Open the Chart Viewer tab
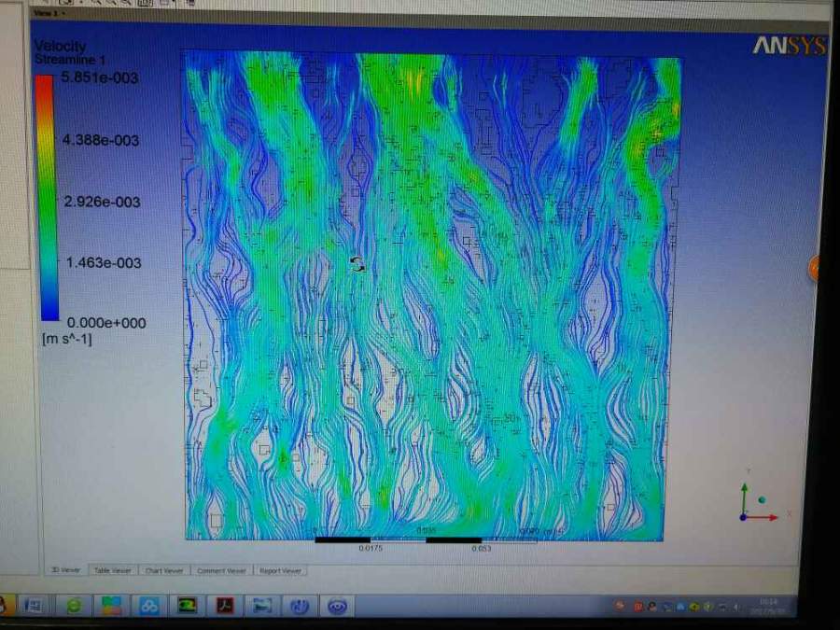Screen dimensions: 840x630 (x=164, y=570)
